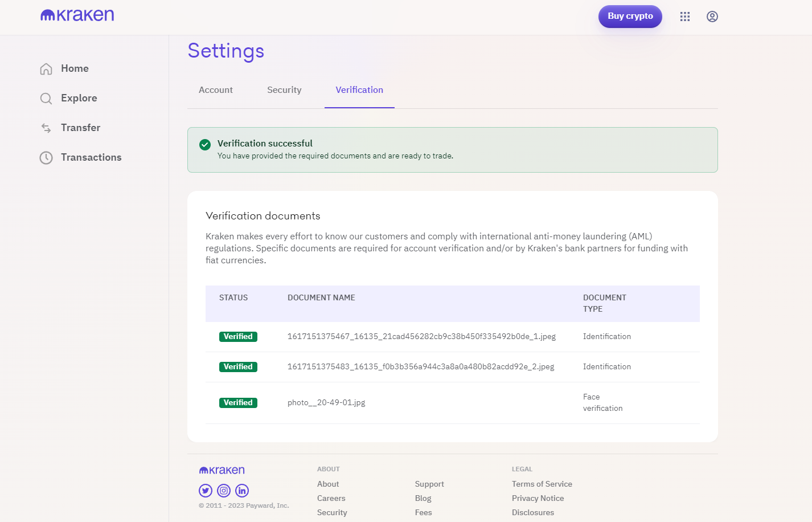Viewport: 812px width, 522px height.
Task: Go to Home in the sidebar
Action: coord(75,68)
